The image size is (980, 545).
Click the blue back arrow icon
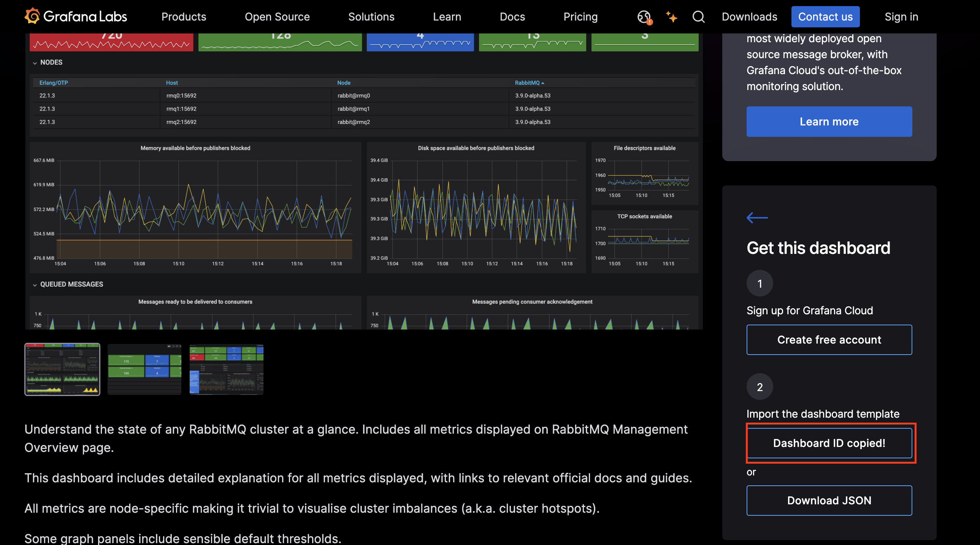pyautogui.click(x=757, y=217)
